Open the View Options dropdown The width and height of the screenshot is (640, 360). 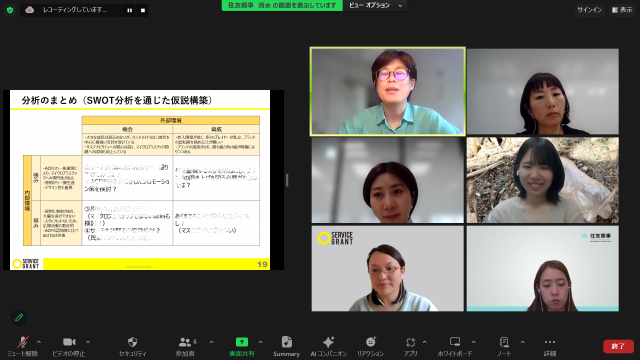coord(376,5)
